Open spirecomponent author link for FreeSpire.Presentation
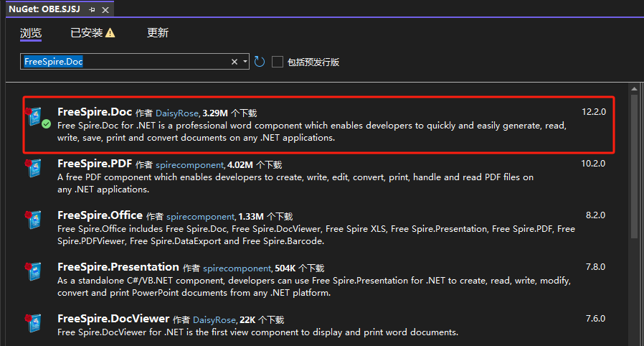 (x=237, y=268)
